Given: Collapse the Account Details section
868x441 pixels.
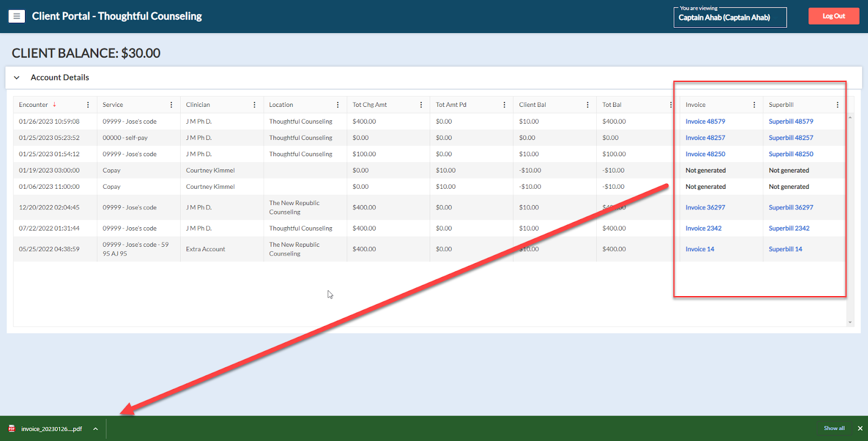Looking at the screenshot, I should tap(17, 78).
